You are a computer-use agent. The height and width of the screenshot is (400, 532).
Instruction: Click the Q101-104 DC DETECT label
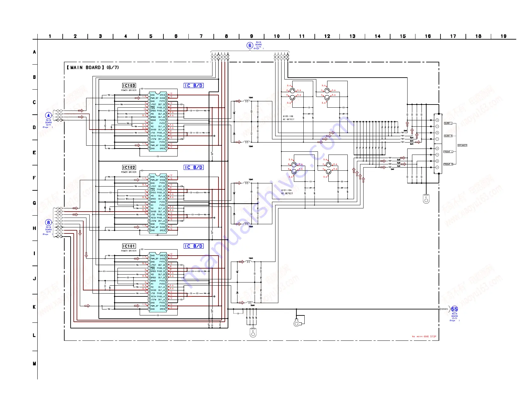287,192
